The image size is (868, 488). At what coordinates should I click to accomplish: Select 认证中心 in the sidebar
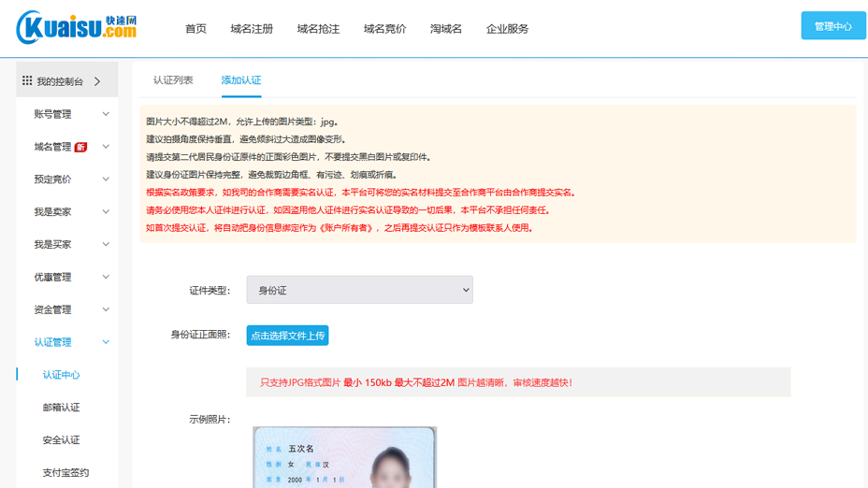click(x=62, y=375)
